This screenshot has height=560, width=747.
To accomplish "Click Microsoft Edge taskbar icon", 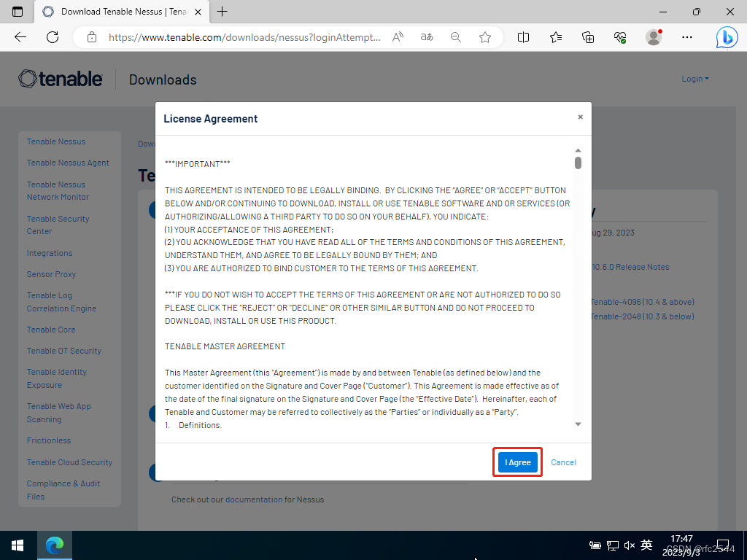I will click(54, 545).
